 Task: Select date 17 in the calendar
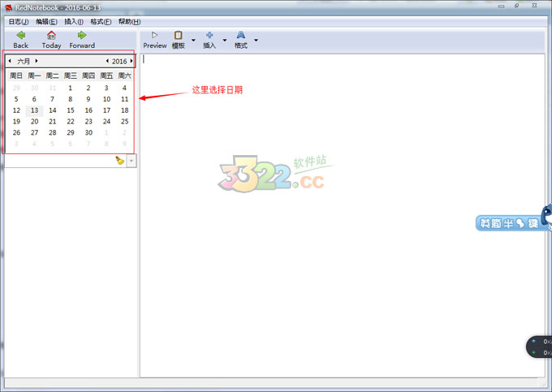tap(106, 110)
